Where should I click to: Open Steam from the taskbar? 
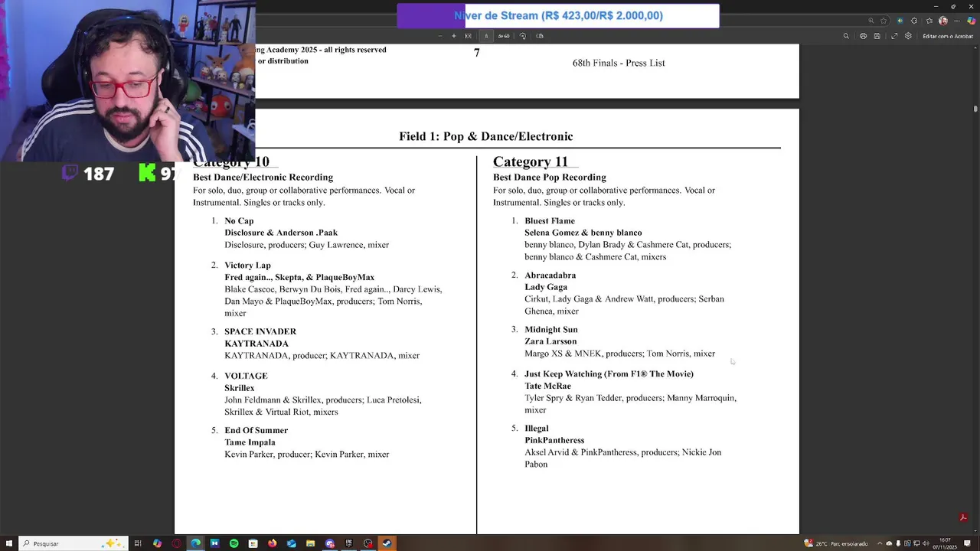387,543
